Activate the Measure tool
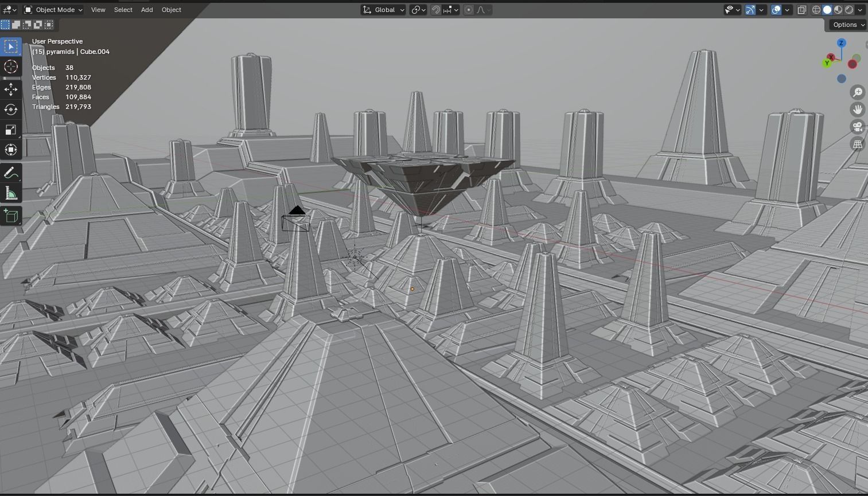This screenshot has height=496, width=868. coord(11,193)
